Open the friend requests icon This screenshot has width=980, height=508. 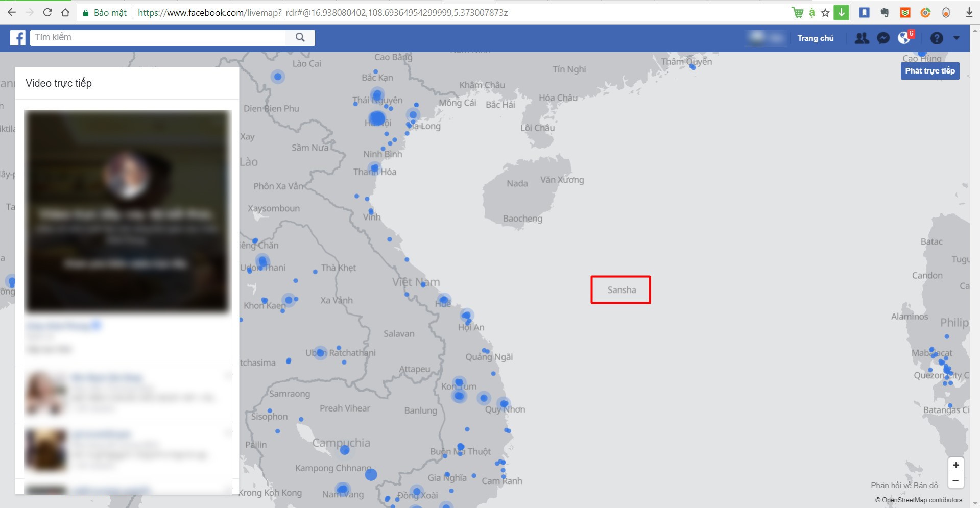click(x=862, y=38)
